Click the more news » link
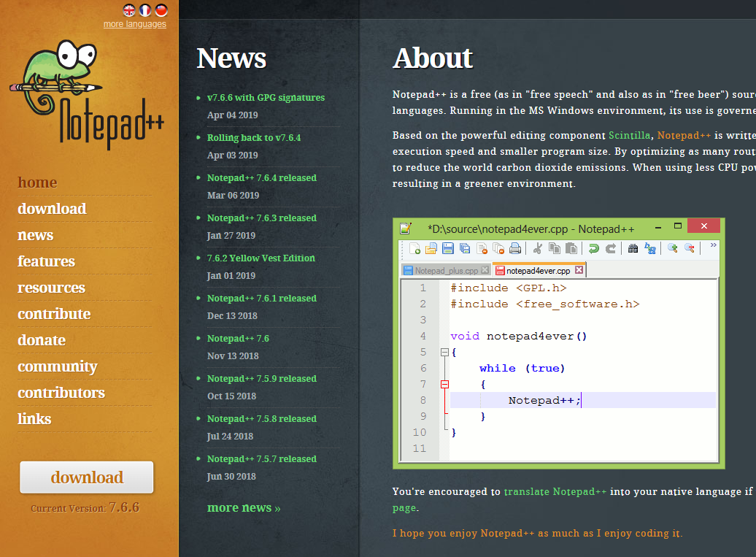 pos(244,507)
